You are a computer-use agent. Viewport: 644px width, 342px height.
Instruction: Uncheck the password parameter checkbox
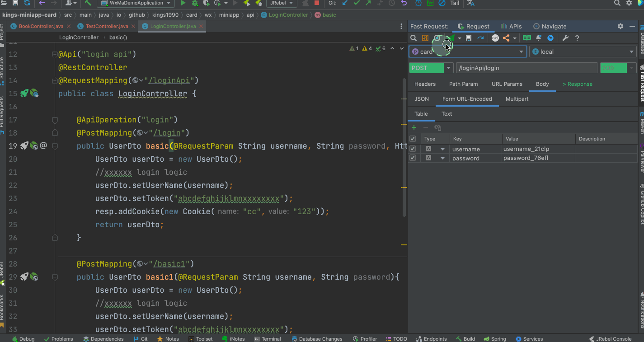[413, 158]
